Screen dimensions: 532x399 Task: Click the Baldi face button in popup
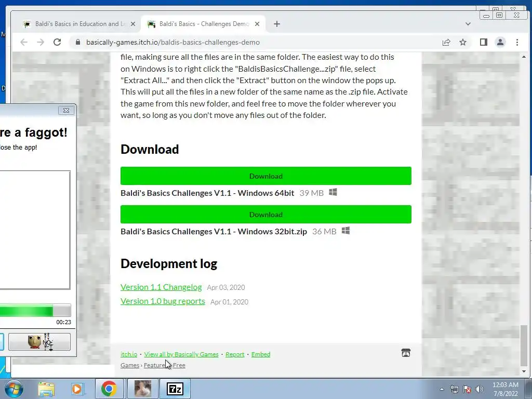(x=39, y=342)
